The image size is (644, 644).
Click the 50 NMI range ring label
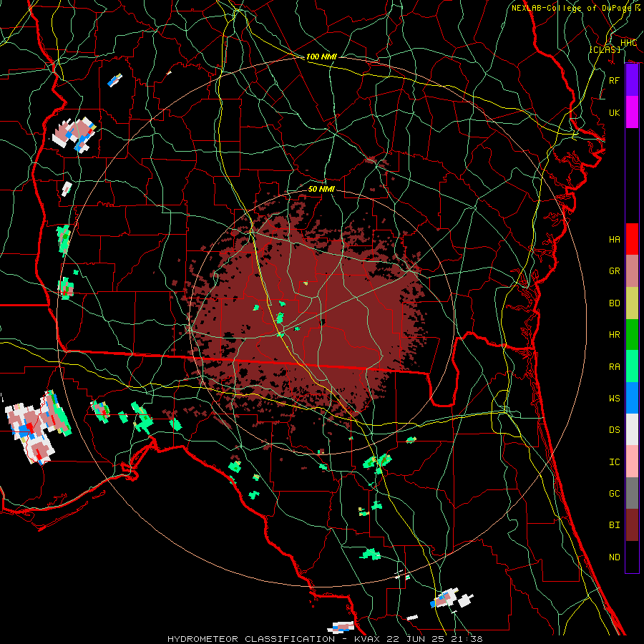(x=321, y=189)
